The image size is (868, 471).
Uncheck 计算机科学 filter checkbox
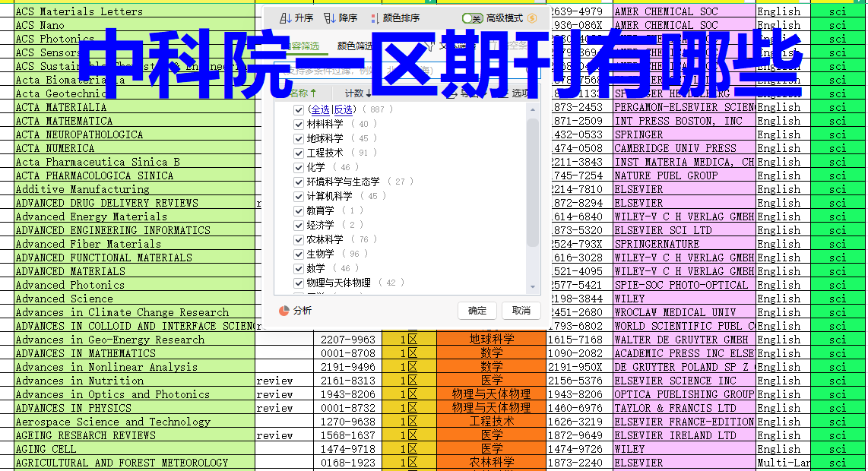point(299,196)
